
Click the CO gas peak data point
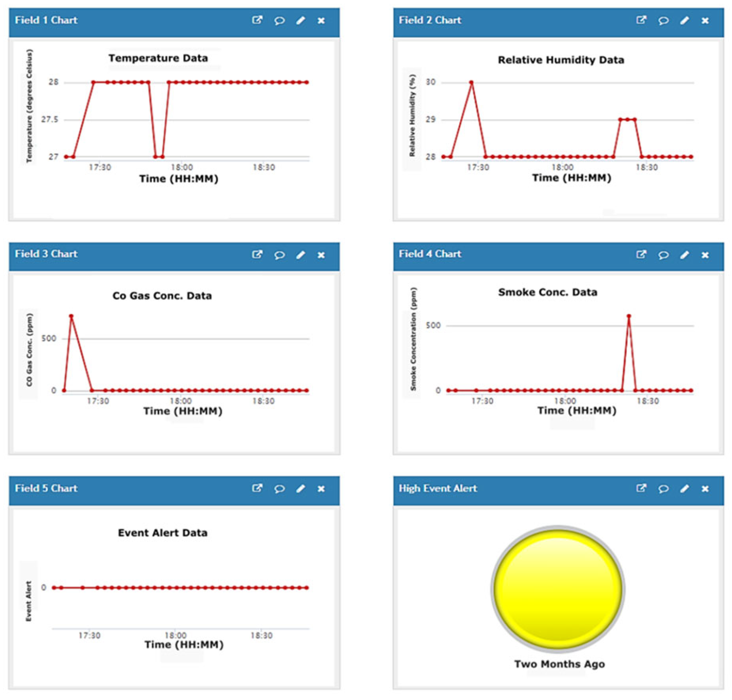[71, 316]
